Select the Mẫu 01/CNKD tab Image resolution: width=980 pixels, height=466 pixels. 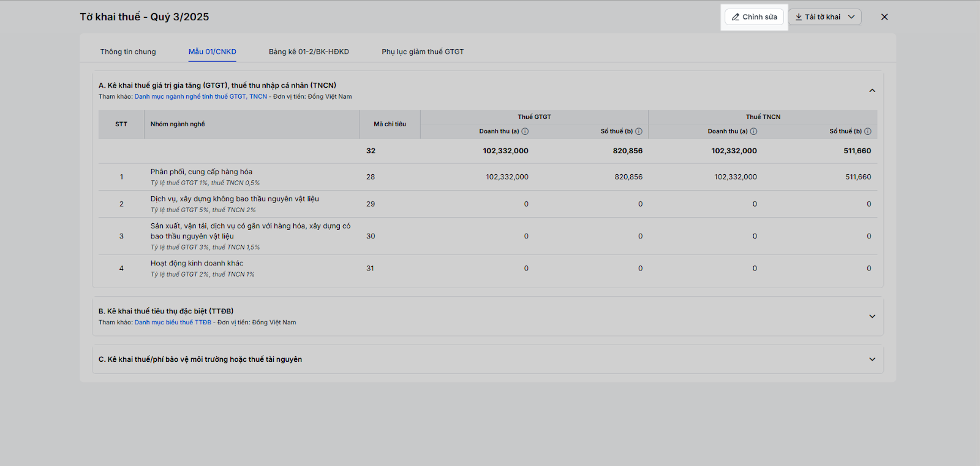tap(212, 52)
